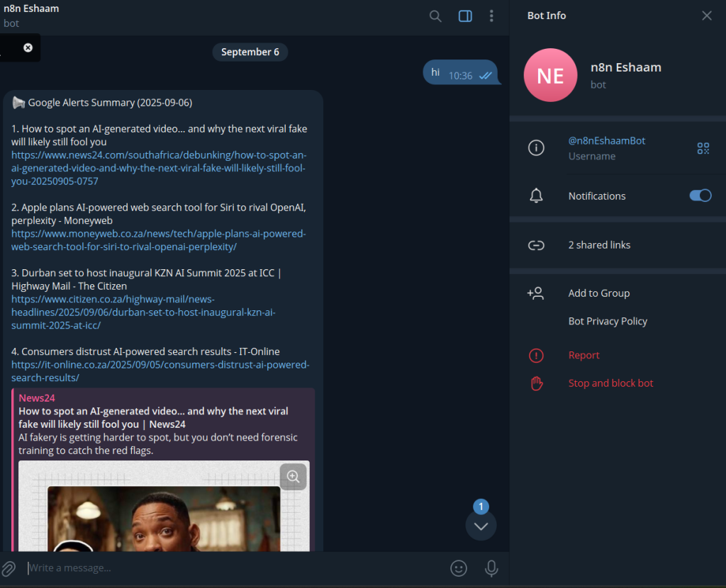
Task: Open the three-dot more options menu
Action: coord(491,16)
